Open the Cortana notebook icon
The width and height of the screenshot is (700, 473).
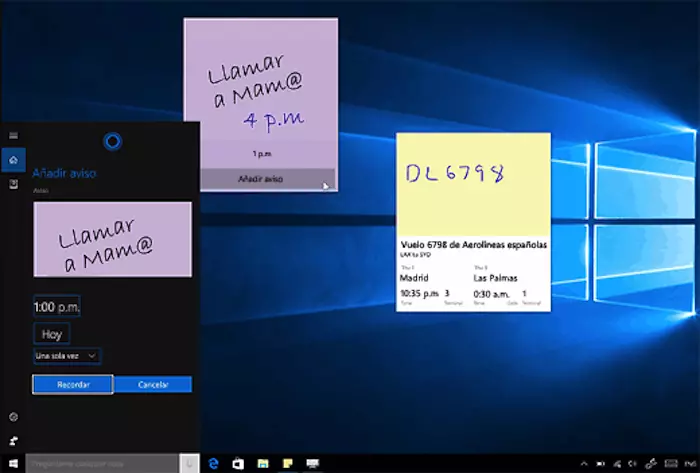pyautogui.click(x=13, y=185)
